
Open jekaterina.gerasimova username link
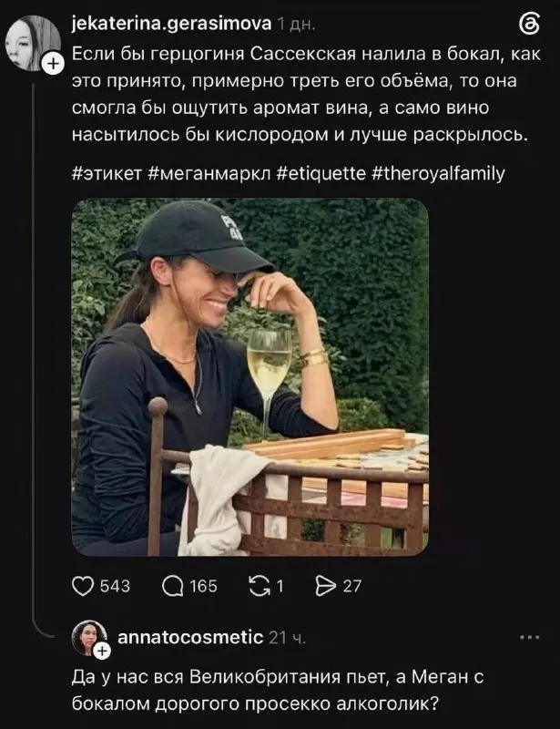point(171,24)
